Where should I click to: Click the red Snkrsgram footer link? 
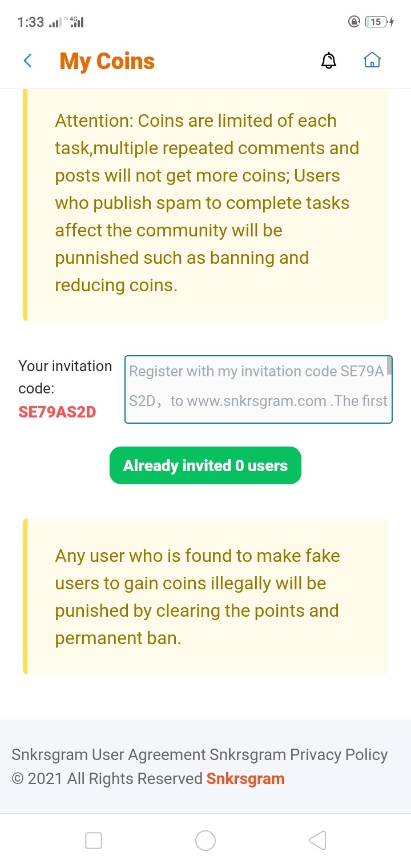[x=245, y=778]
